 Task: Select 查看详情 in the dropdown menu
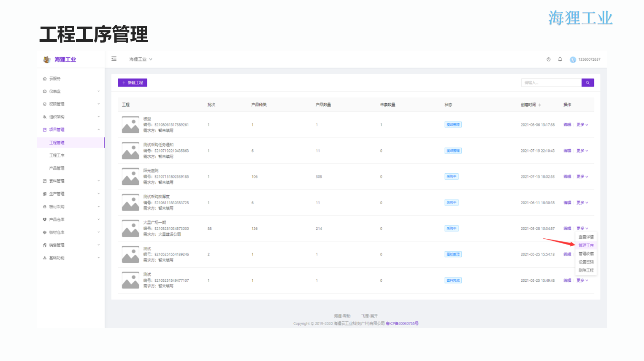click(x=586, y=237)
